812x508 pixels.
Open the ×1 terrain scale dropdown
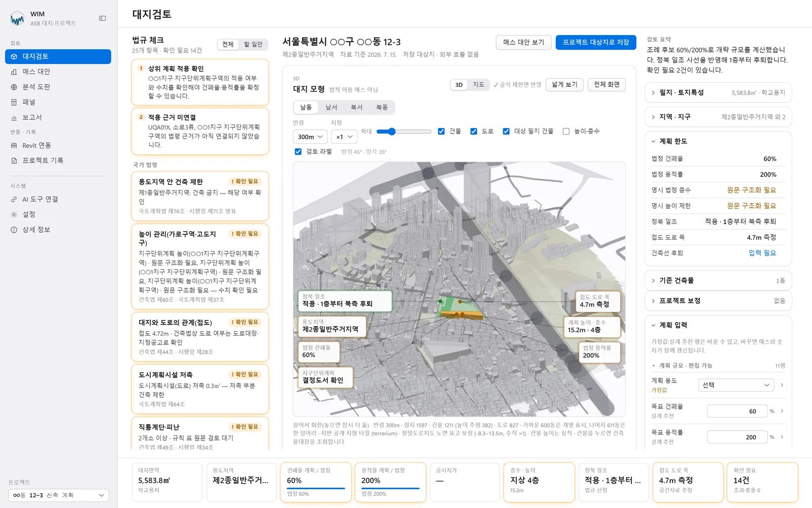[344, 137]
